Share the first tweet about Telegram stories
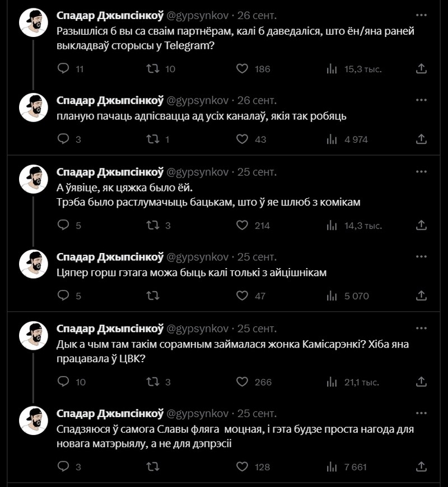Screen dimensions: 448x487 point(422,69)
